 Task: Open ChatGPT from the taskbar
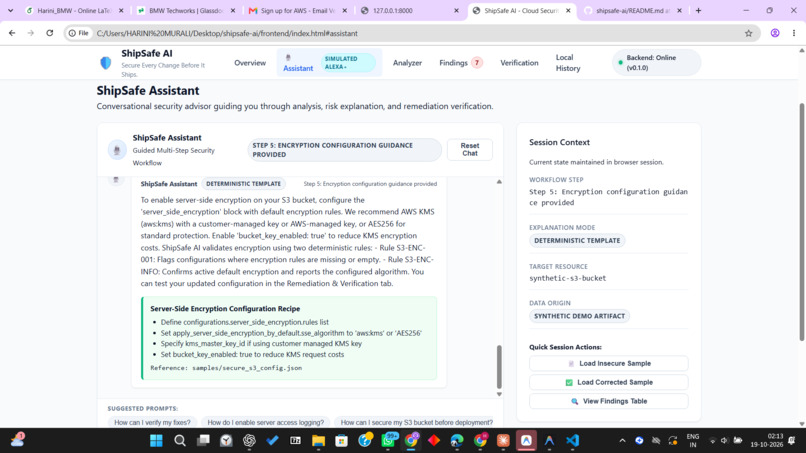249,441
